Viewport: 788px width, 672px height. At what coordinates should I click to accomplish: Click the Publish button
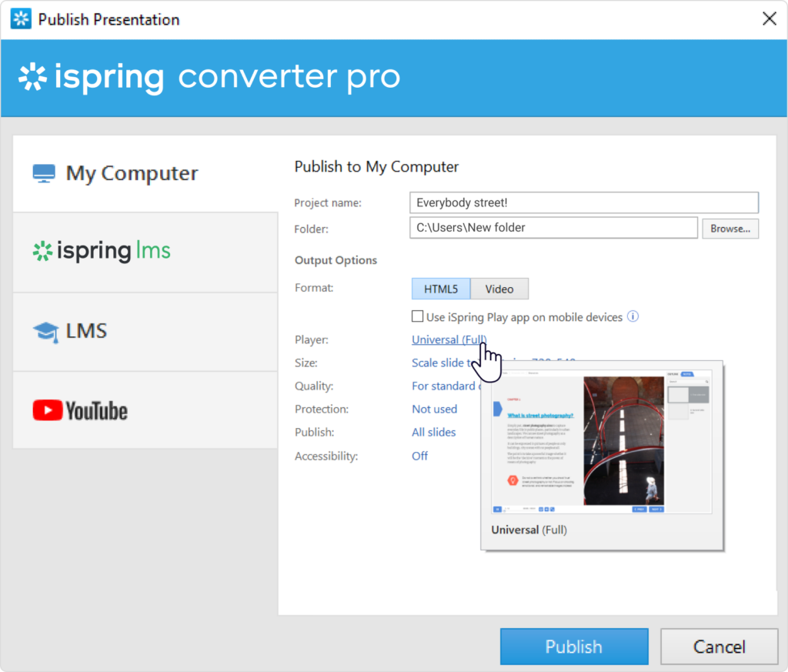tap(574, 647)
